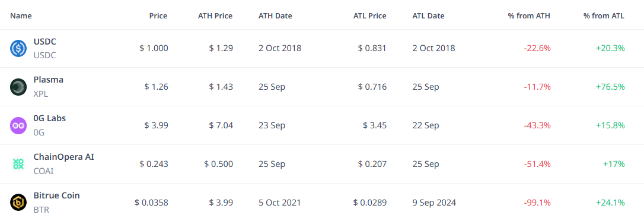Open the Plasma coin name link
This screenshot has width=644, height=221.
coord(49,80)
